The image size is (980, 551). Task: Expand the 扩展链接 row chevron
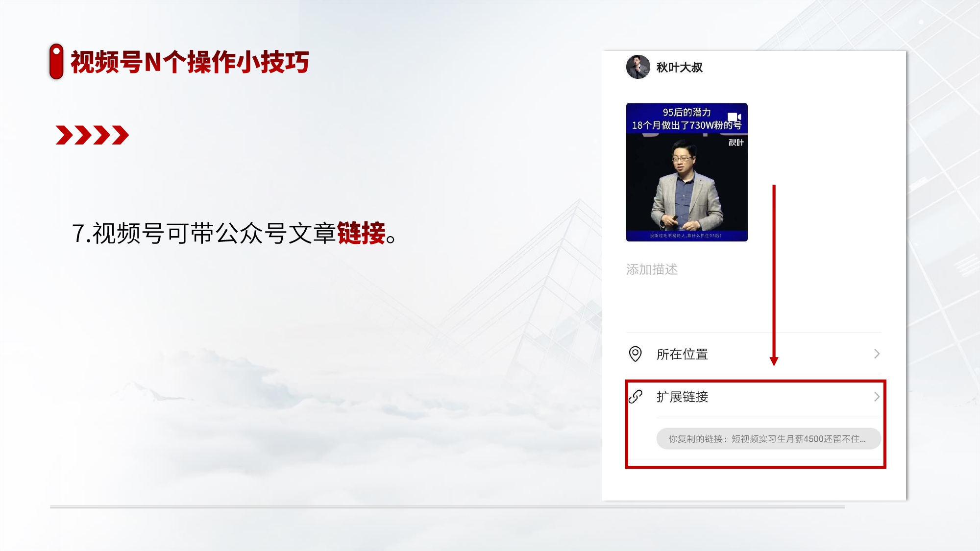pyautogui.click(x=877, y=397)
